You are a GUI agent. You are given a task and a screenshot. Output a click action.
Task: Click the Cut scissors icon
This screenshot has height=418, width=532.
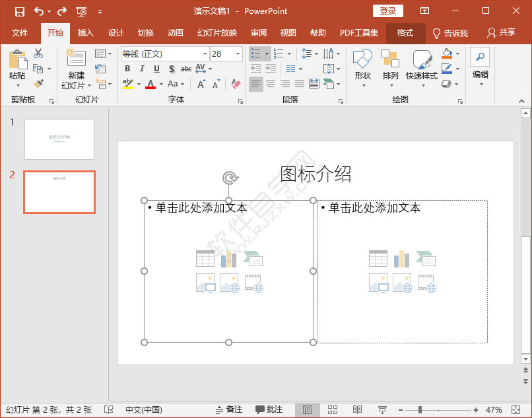coord(38,53)
